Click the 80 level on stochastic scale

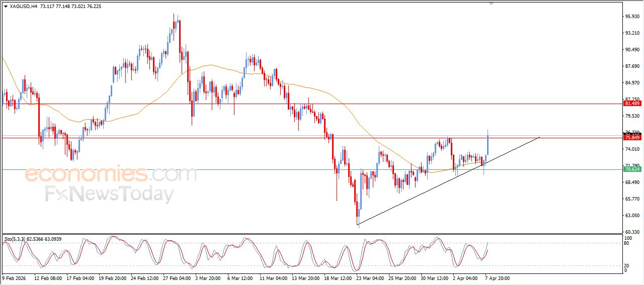coord(627,243)
